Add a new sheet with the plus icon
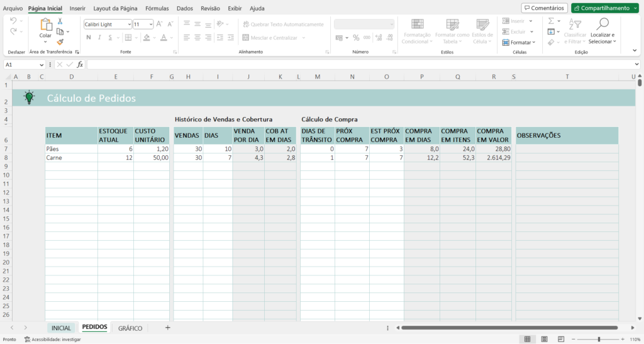 coord(167,328)
